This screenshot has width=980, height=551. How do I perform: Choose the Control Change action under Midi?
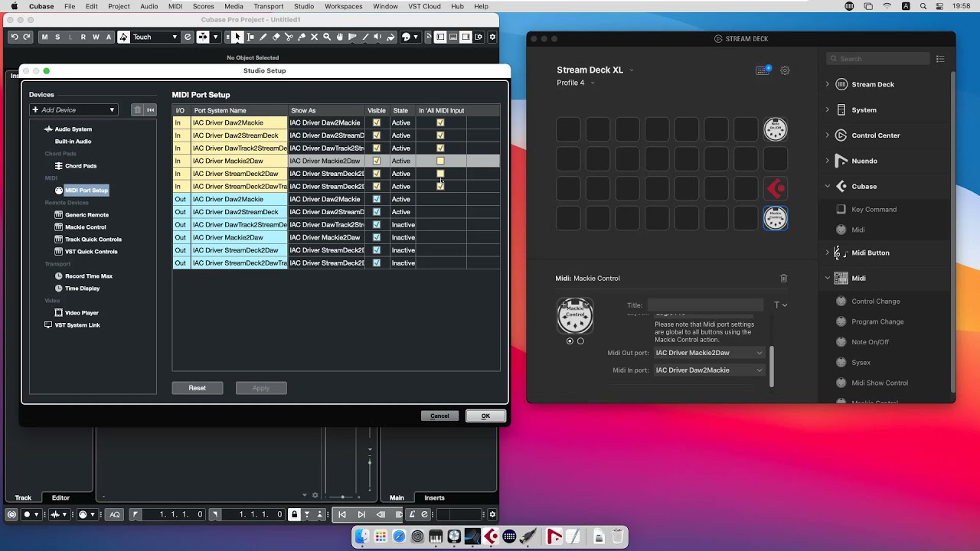tap(875, 302)
